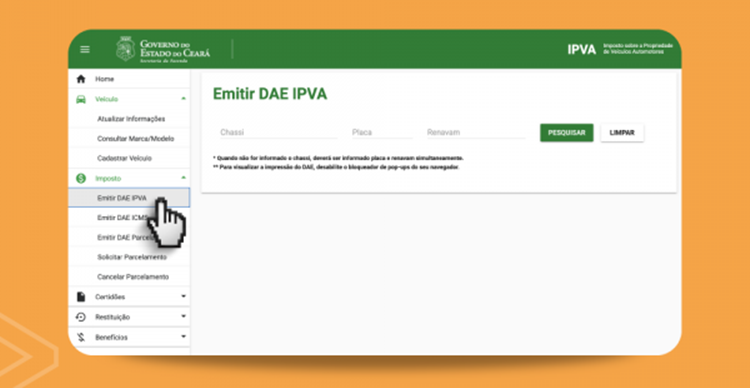Screen dimensions: 750x388
Task: Expand the Benefícios dropdown arrow
Action: (184, 336)
